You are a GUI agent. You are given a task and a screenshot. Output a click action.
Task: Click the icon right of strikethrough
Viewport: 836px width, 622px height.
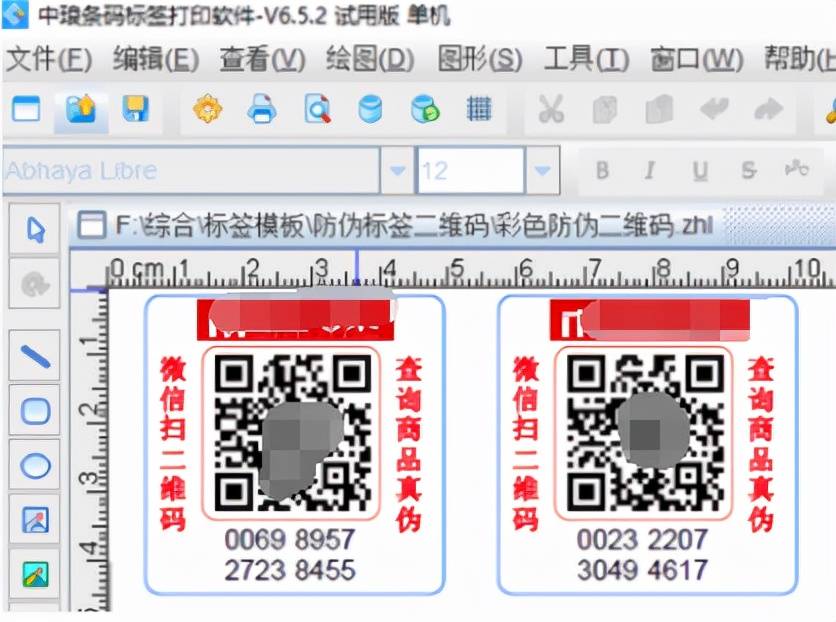pyautogui.click(x=797, y=169)
